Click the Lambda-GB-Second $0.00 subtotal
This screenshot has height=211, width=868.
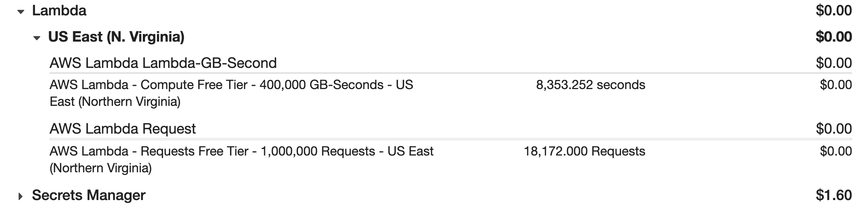[833, 63]
